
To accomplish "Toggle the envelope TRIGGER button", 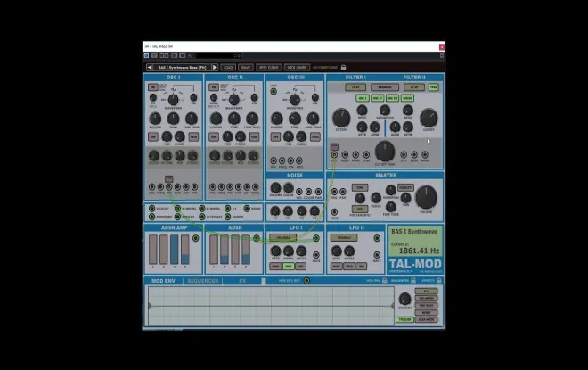I will (x=404, y=319).
